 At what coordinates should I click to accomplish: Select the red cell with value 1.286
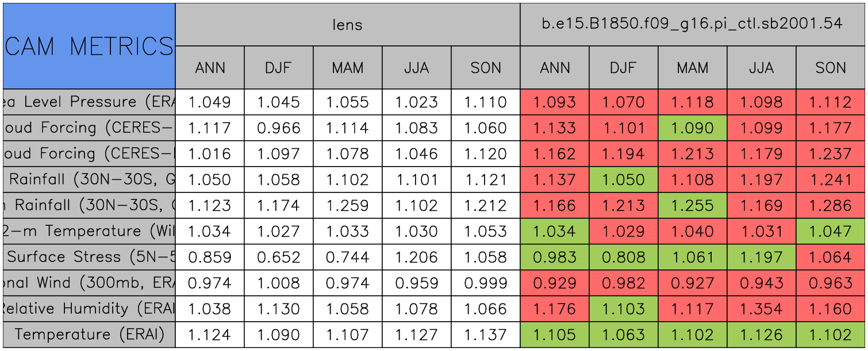click(831, 205)
